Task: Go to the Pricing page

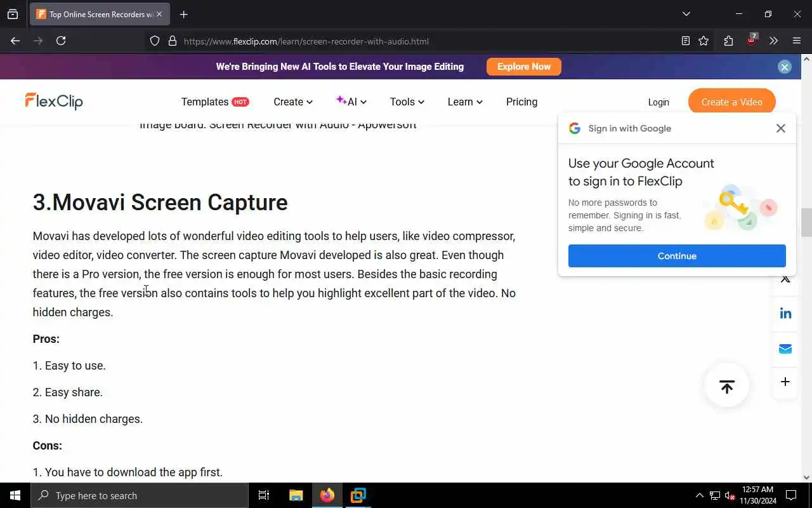Action: click(521, 102)
